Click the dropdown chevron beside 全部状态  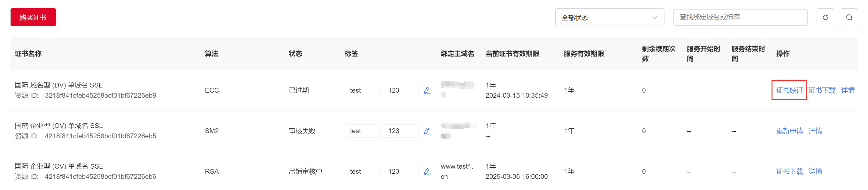click(x=654, y=18)
